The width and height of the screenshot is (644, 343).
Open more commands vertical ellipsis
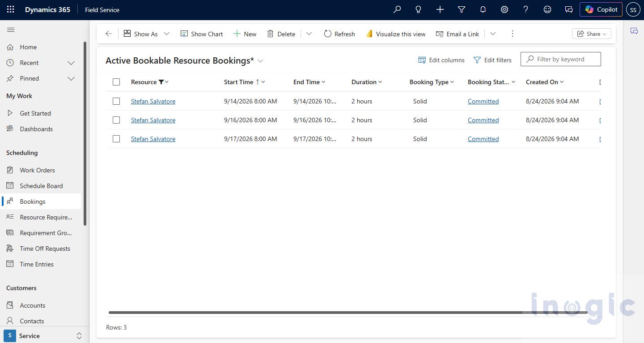[513, 34]
